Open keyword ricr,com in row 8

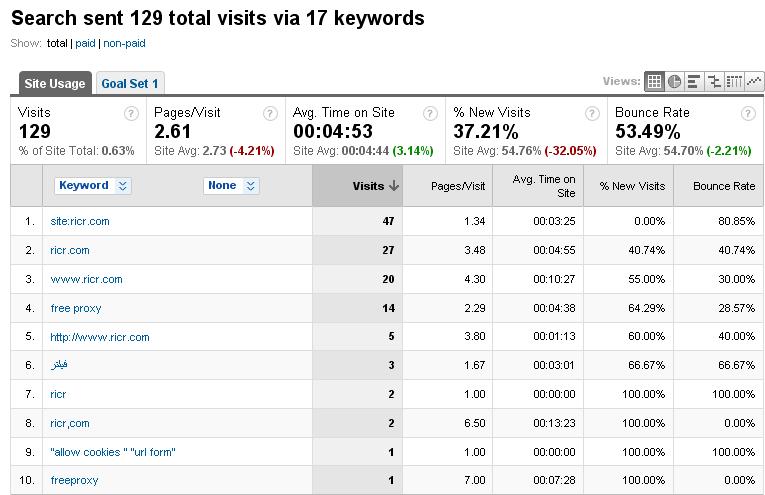click(x=70, y=423)
